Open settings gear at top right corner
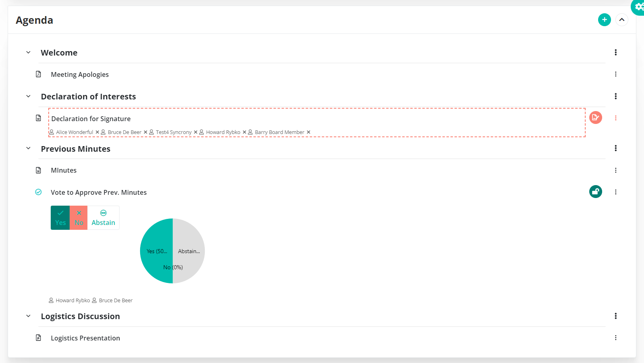The image size is (644, 363). (x=639, y=7)
